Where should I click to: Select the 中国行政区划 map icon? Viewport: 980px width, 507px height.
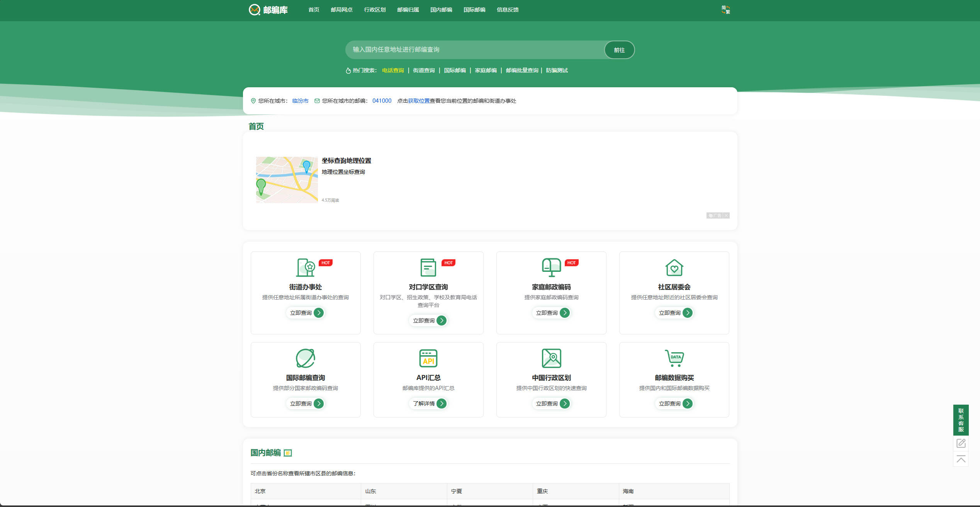tap(551, 358)
